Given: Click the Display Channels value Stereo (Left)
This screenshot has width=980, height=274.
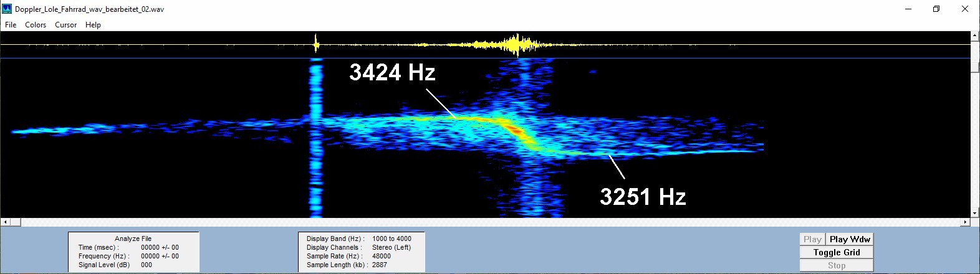Looking at the screenshot, I should (392, 247).
